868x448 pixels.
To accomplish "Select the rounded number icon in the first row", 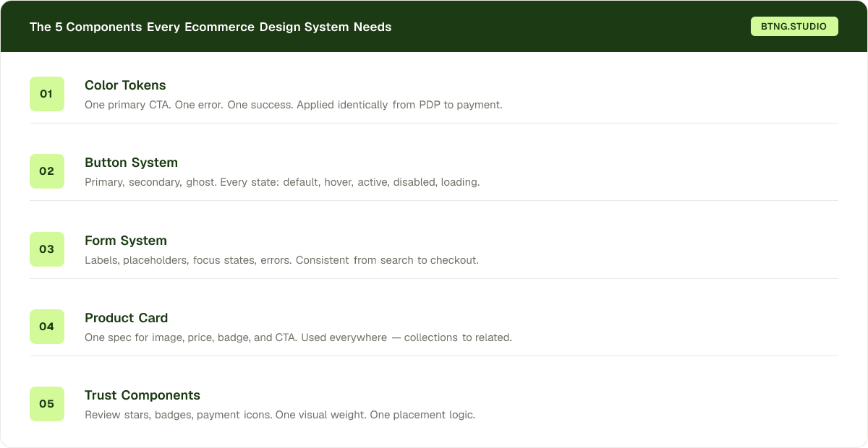I will pos(46,94).
